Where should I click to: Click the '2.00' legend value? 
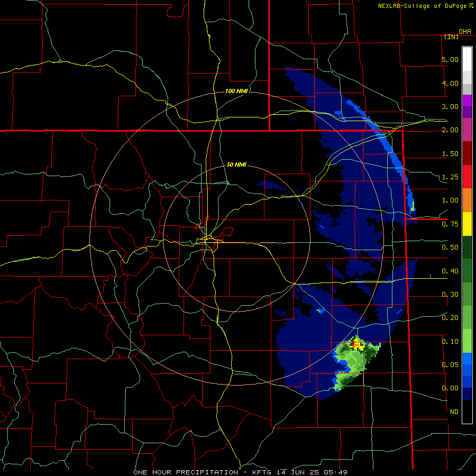450,130
